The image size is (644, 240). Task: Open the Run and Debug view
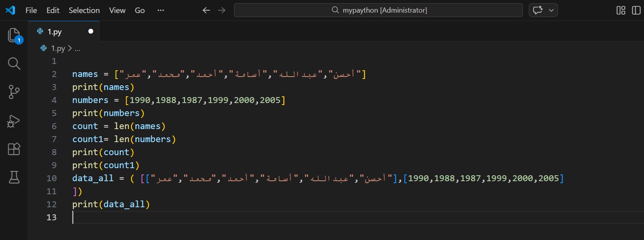[x=14, y=121]
